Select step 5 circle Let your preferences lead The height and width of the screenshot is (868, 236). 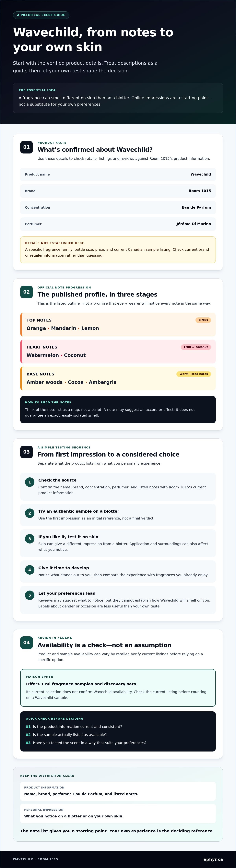click(30, 595)
